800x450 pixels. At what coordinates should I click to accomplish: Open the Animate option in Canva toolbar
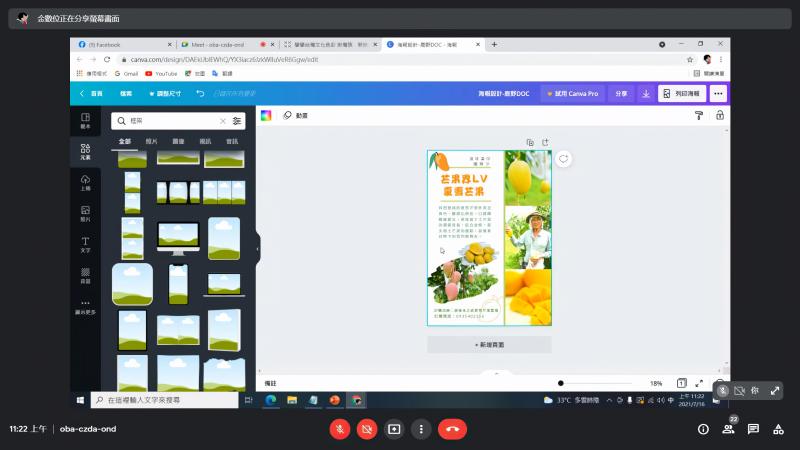tap(295, 115)
